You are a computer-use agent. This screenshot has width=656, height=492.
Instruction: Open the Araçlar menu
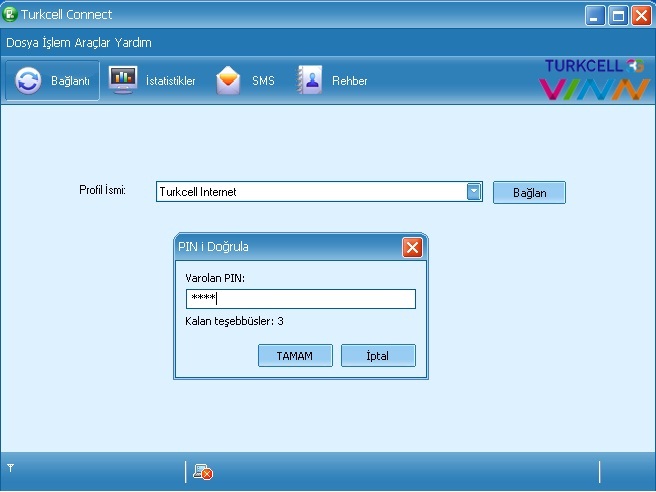[92, 43]
